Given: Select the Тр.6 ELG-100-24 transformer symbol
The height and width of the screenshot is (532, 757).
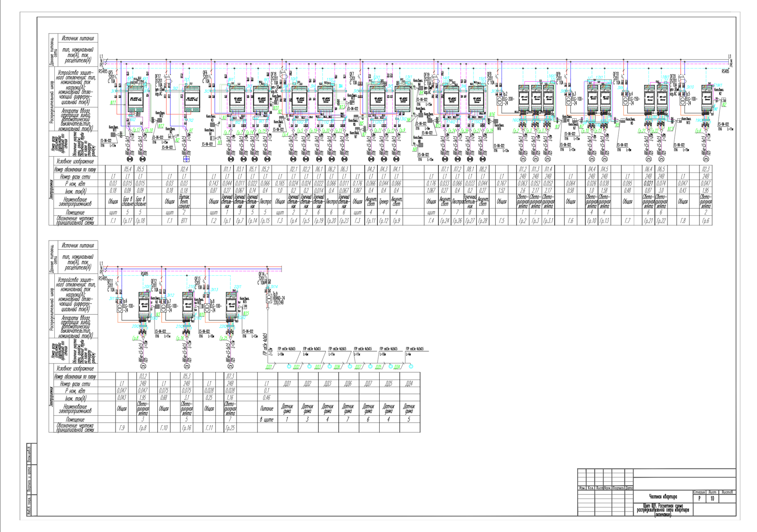Looking at the screenshot, I should tap(120, 308).
